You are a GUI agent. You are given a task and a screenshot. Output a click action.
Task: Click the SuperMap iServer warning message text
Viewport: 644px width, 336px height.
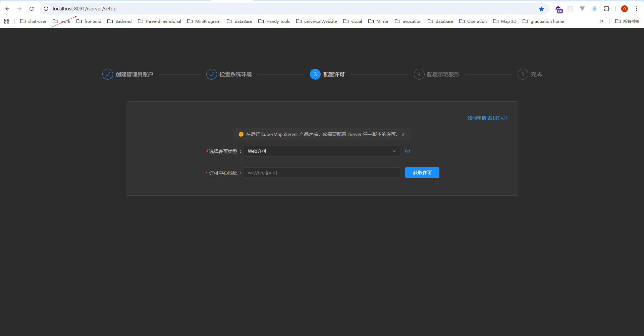click(x=322, y=134)
